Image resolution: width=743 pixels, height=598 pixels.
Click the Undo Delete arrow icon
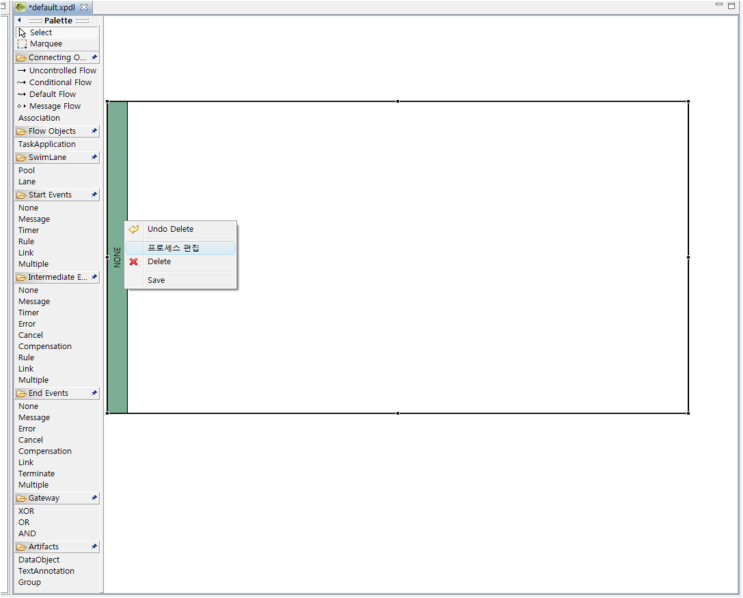[134, 229]
